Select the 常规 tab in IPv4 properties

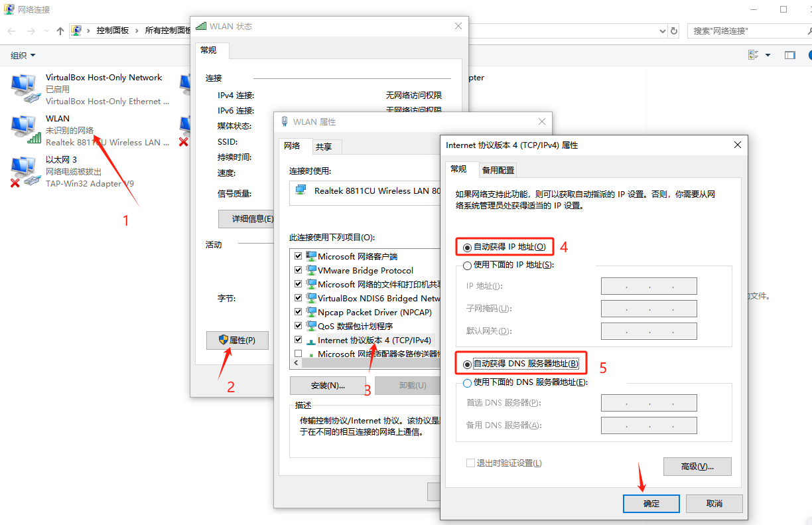(x=458, y=169)
